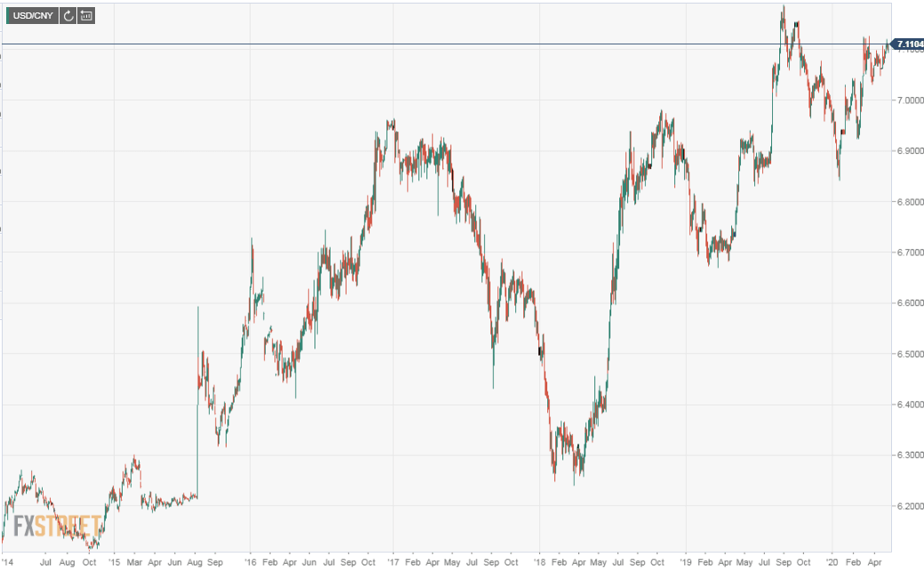
Task: Click the '15 year marker on time axis
Action: [x=114, y=563]
